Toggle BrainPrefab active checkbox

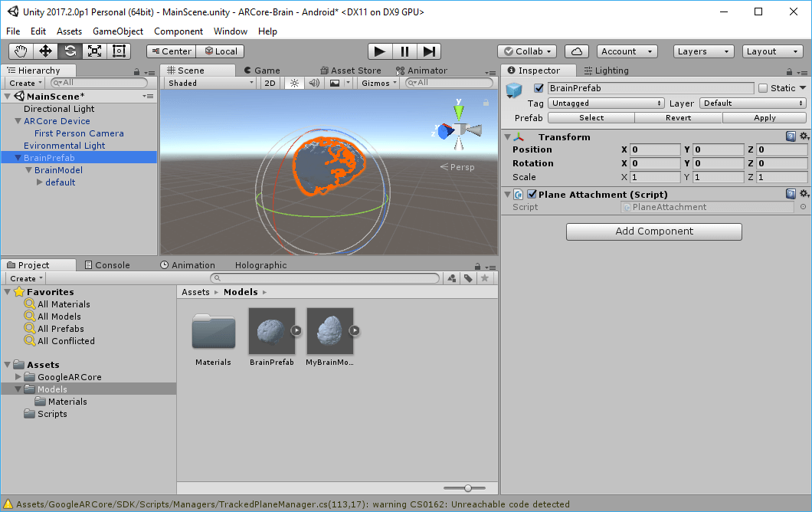click(539, 88)
